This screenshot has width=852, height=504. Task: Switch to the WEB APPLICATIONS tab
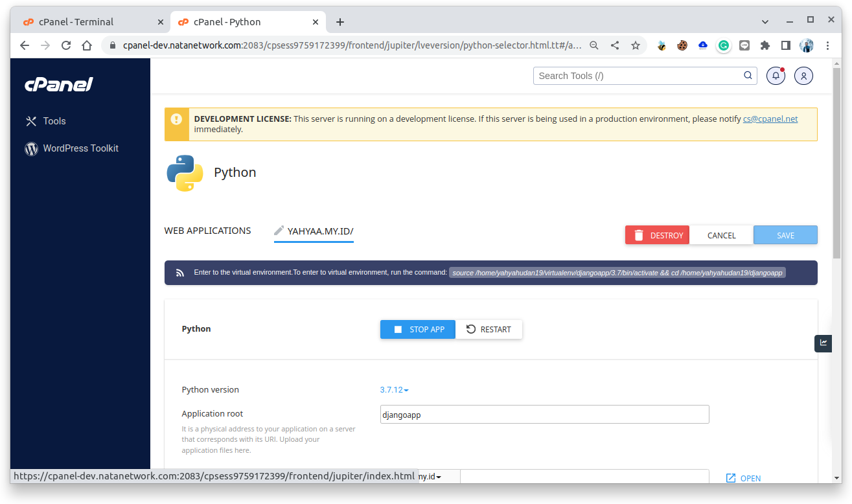pyautogui.click(x=207, y=231)
